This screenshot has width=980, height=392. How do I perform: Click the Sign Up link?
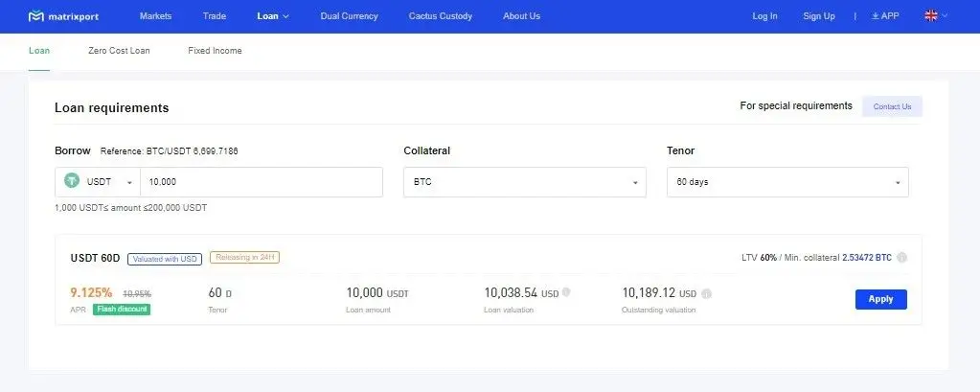pyautogui.click(x=819, y=16)
